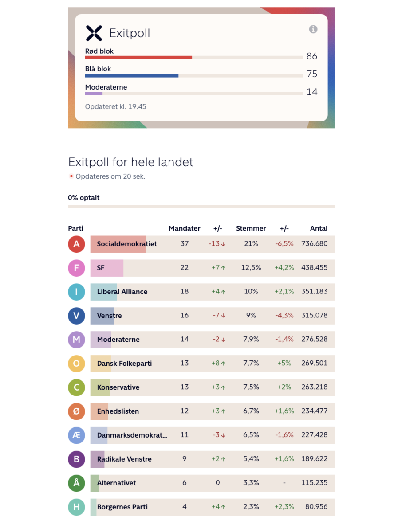Click the Stemmer column header
The width and height of the screenshot is (398, 532).
tap(251, 228)
